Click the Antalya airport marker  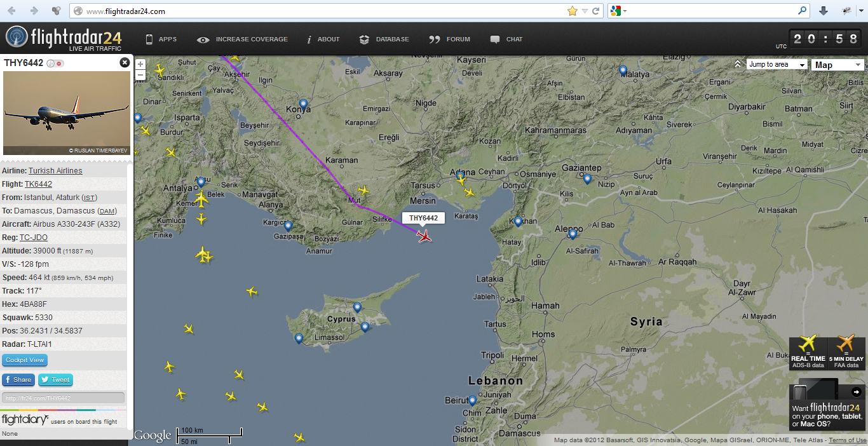coord(201,182)
